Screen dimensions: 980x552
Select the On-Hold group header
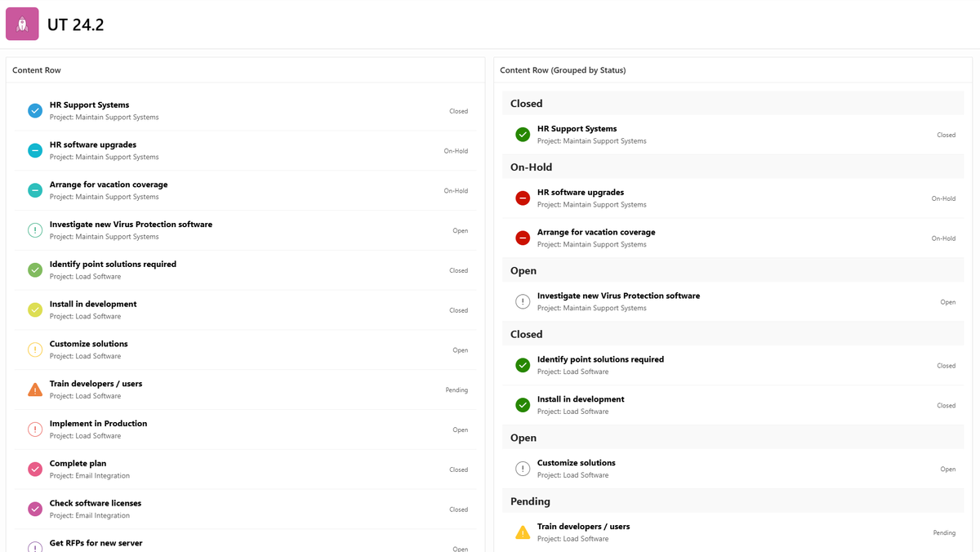click(x=733, y=167)
